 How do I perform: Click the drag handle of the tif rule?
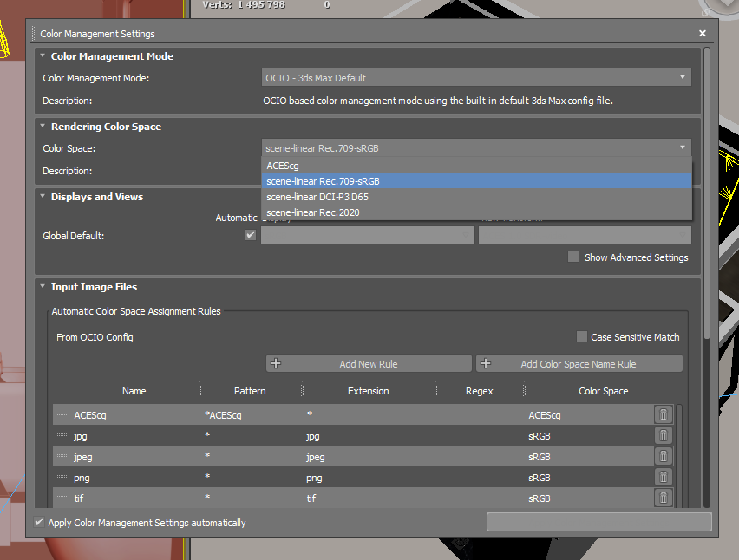click(x=62, y=498)
